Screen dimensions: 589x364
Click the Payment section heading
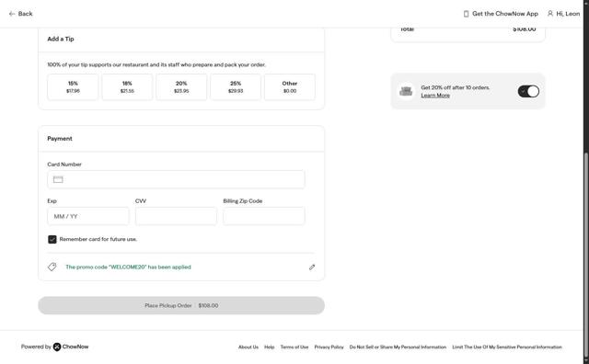tap(60, 139)
